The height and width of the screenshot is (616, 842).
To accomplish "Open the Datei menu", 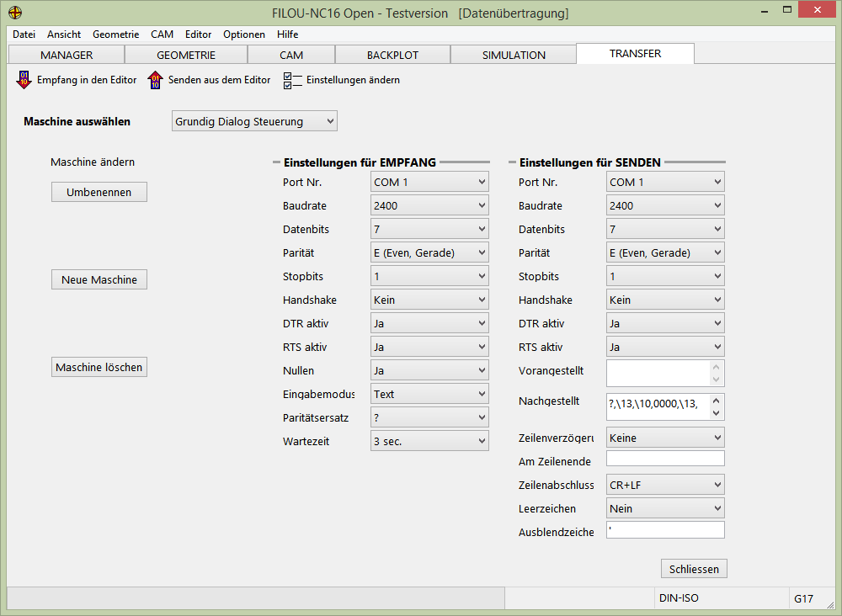I will [24, 35].
